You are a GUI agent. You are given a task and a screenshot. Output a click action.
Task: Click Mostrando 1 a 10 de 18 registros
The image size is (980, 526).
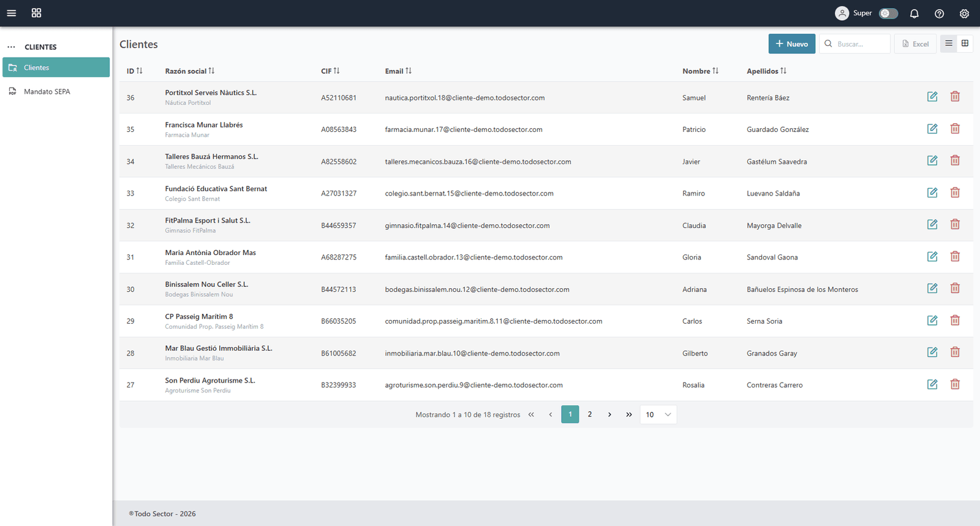tap(468, 415)
